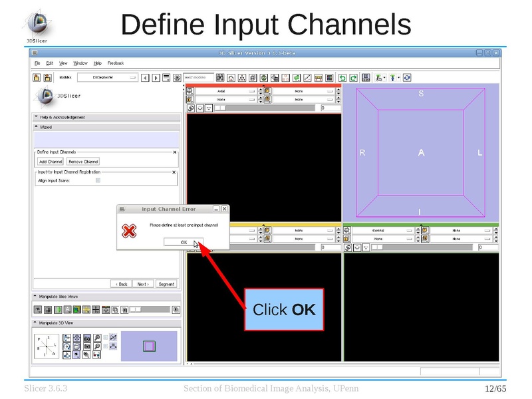Collapse the Manipulate Slice Views panel
Viewport: 532px width, 399px height.
tap(36, 296)
